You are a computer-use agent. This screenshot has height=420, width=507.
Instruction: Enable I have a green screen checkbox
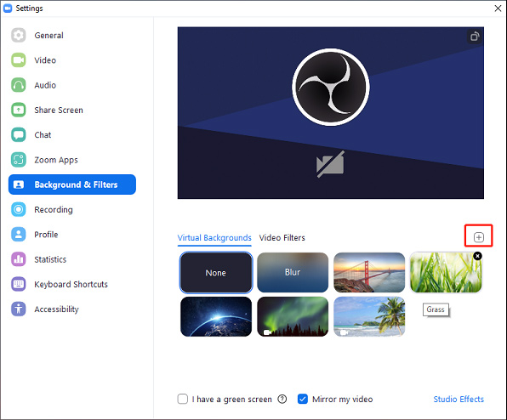[183, 399]
